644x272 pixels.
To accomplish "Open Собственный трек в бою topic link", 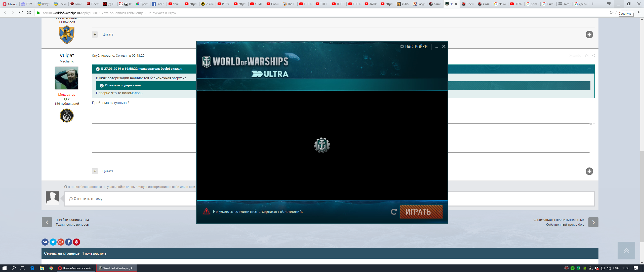I will point(565,225).
